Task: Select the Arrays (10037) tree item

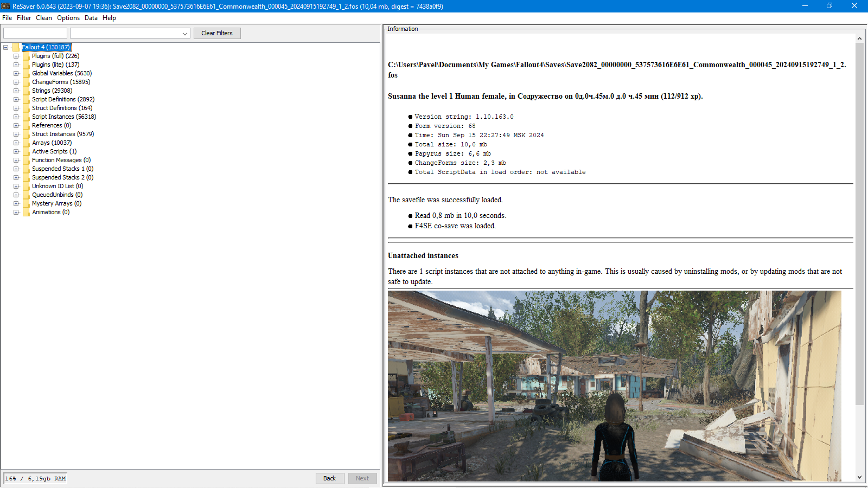Action: (52, 143)
